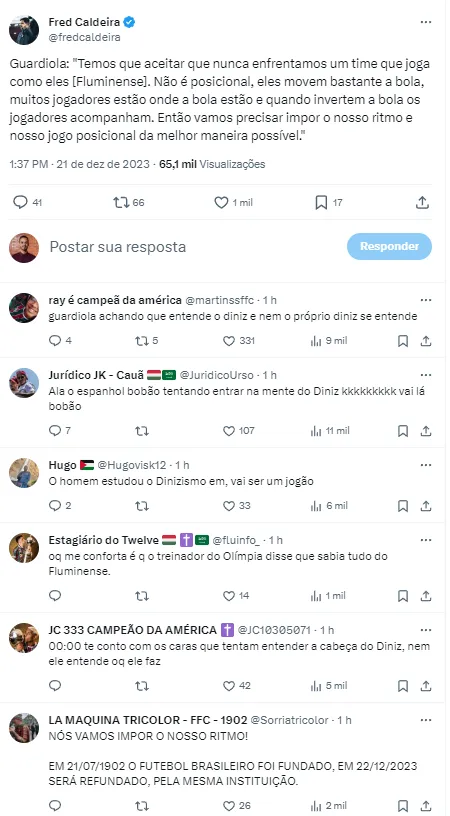Open the 65,1 mil Visualizações stats
The width and height of the screenshot is (450, 816).
(212, 164)
